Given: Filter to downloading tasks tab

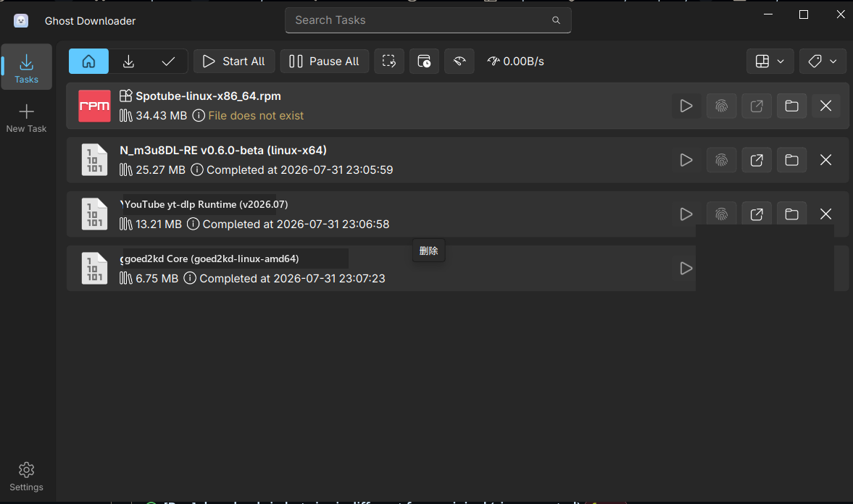Looking at the screenshot, I should pos(128,62).
